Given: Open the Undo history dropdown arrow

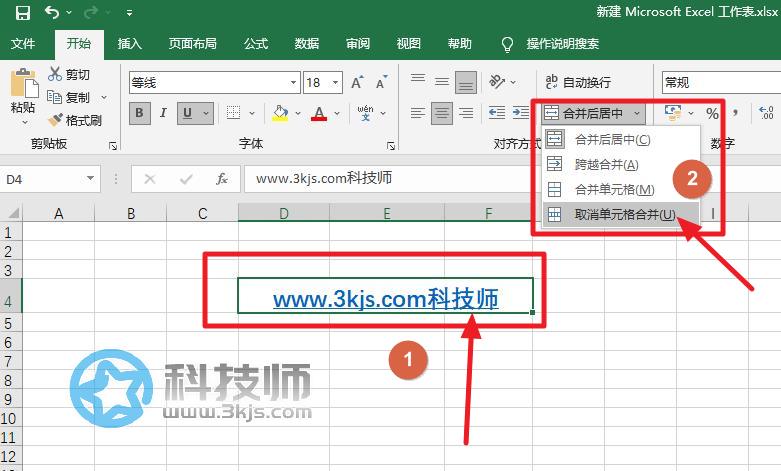Looking at the screenshot, I should (69, 12).
